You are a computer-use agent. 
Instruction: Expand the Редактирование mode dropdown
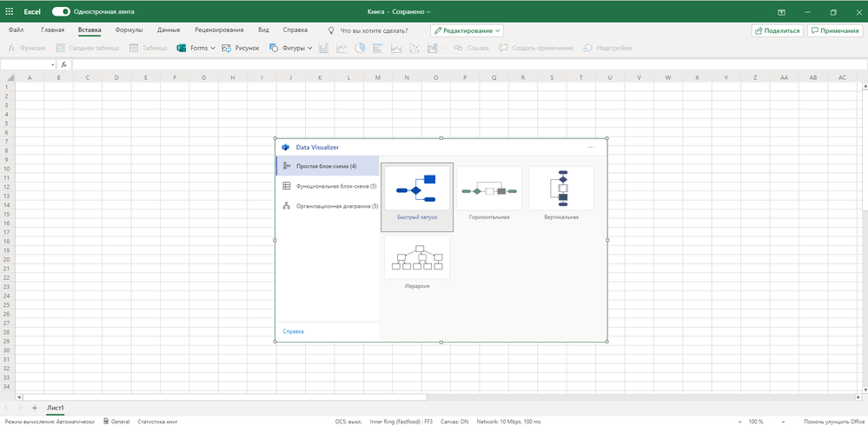click(467, 30)
